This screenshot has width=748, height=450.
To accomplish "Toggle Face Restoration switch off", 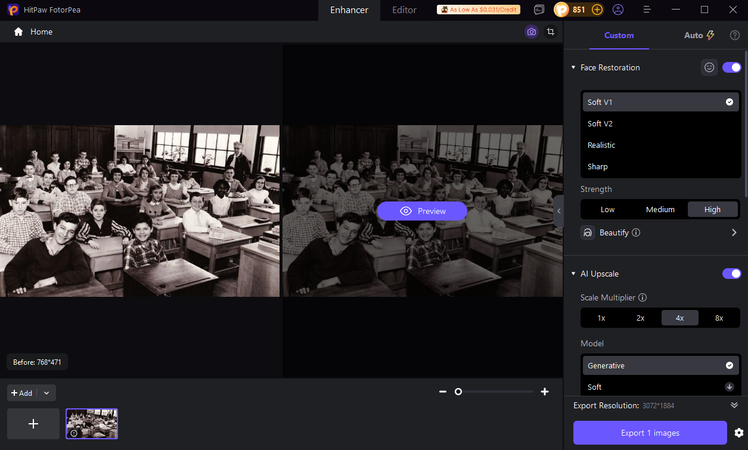I will point(731,67).
